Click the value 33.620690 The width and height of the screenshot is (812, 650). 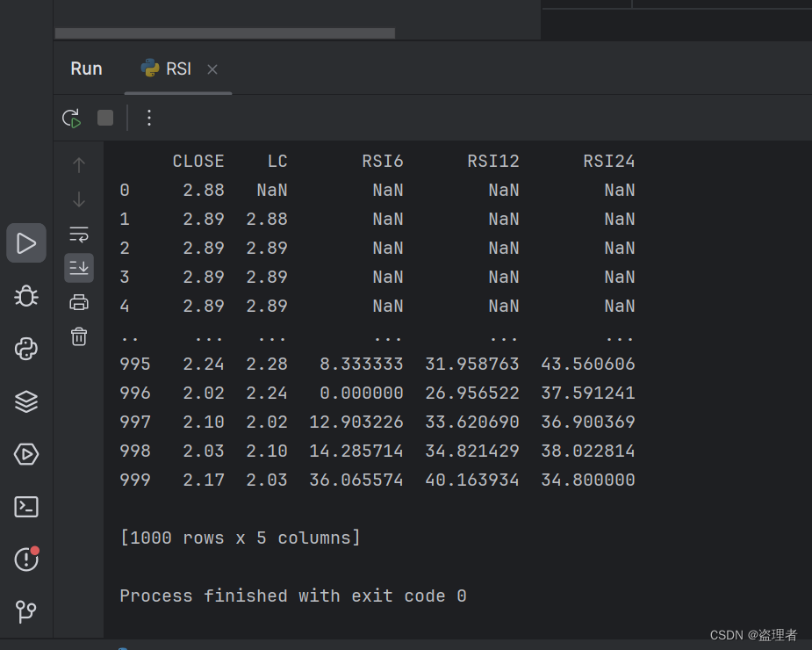[x=471, y=422]
